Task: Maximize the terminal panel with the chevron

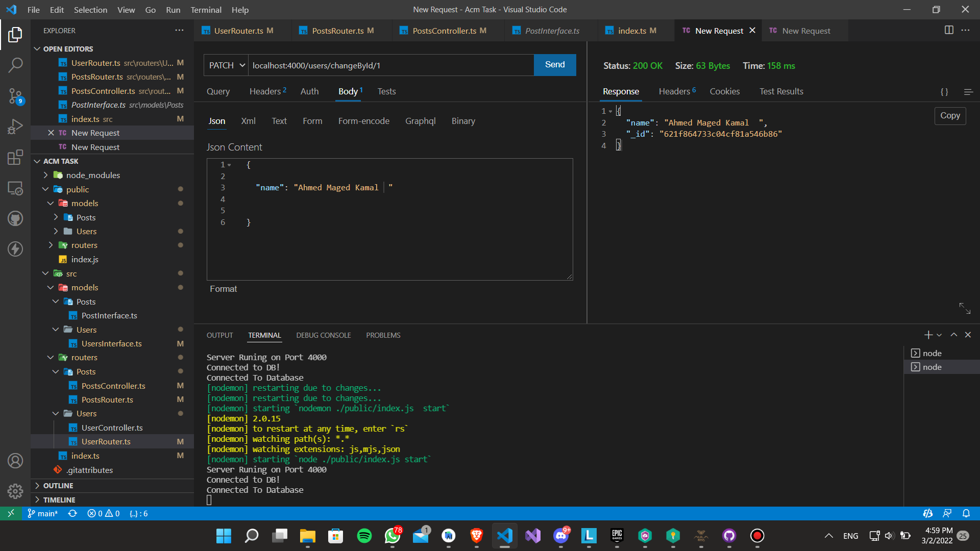Action: pyautogui.click(x=953, y=335)
